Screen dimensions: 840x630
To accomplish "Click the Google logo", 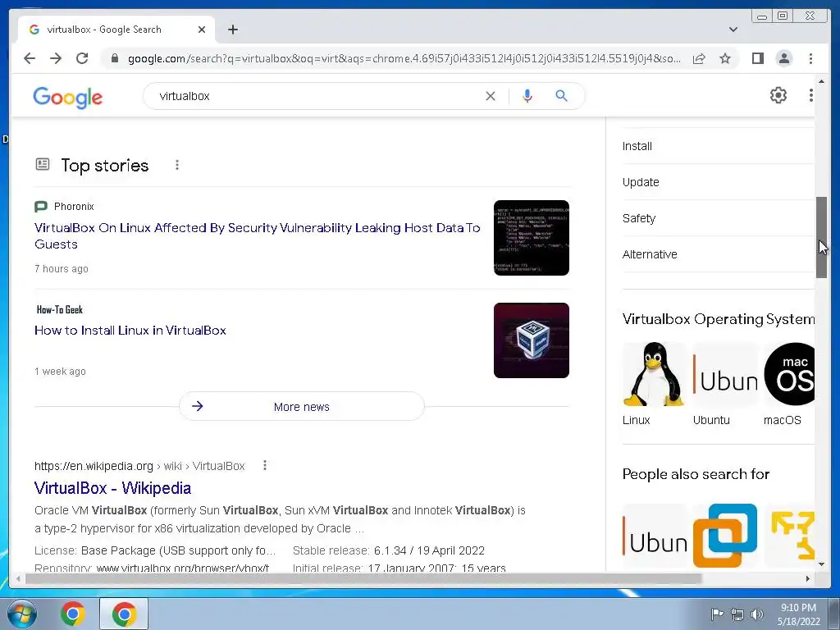I will 67,98.
